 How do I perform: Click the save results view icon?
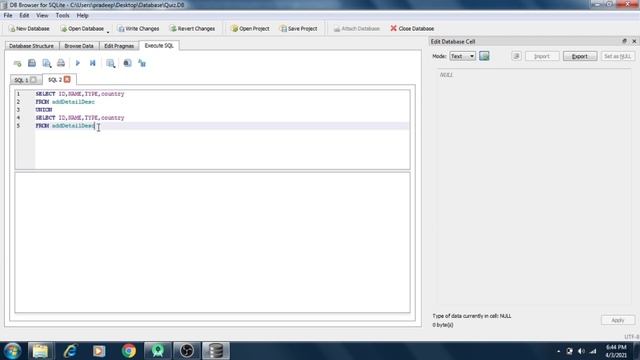110,63
